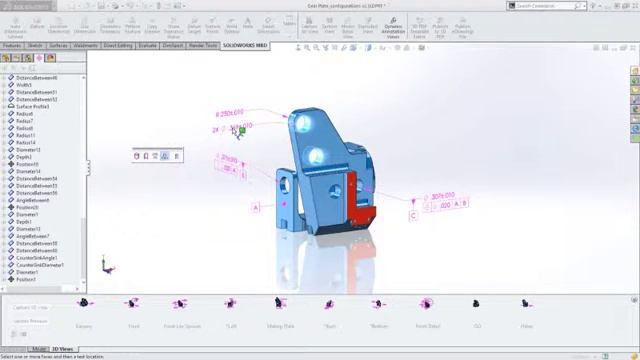Expand the CounterSinkDiameter1 tree item
Viewport: 640px width, 360px height.
(x=4, y=265)
